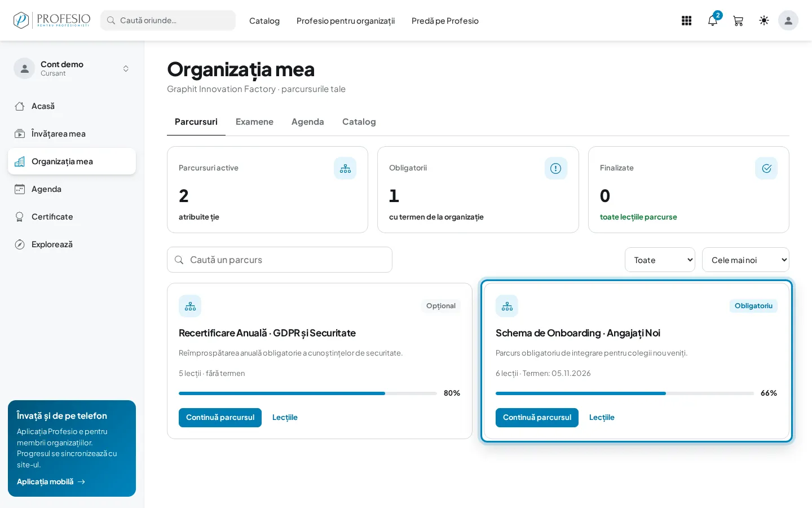Image resolution: width=812 pixels, height=508 pixels.
Task: Click the Schema de Onboarding path icon
Action: click(507, 306)
